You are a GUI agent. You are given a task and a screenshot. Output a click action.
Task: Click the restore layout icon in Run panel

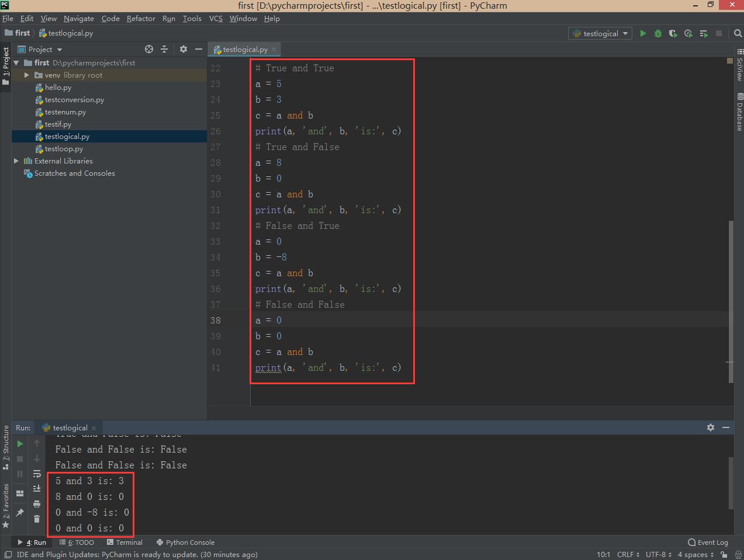(20, 493)
